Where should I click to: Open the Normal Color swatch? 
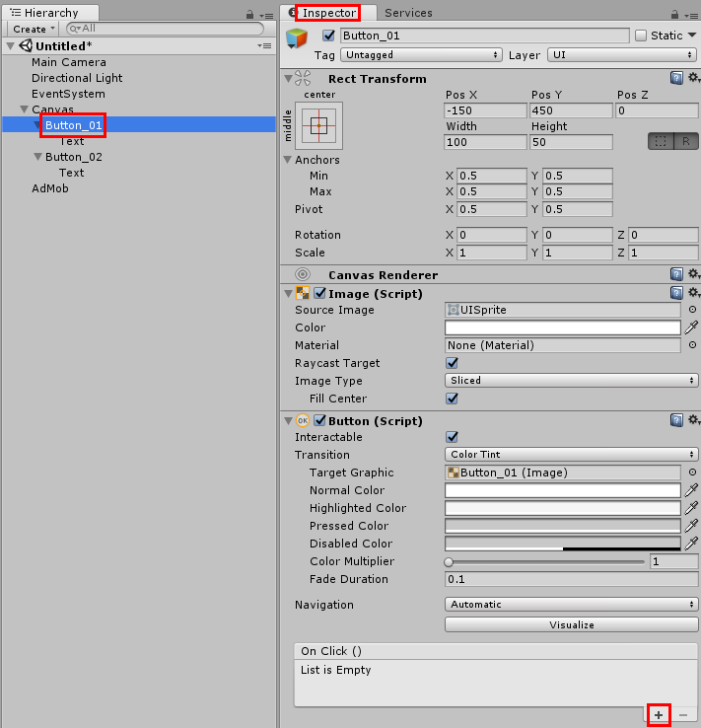563,490
